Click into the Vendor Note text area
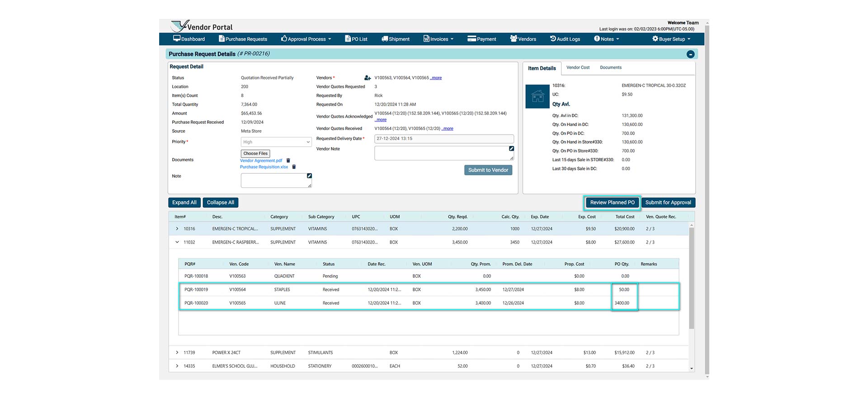The image size is (868, 393). pyautogui.click(x=444, y=153)
